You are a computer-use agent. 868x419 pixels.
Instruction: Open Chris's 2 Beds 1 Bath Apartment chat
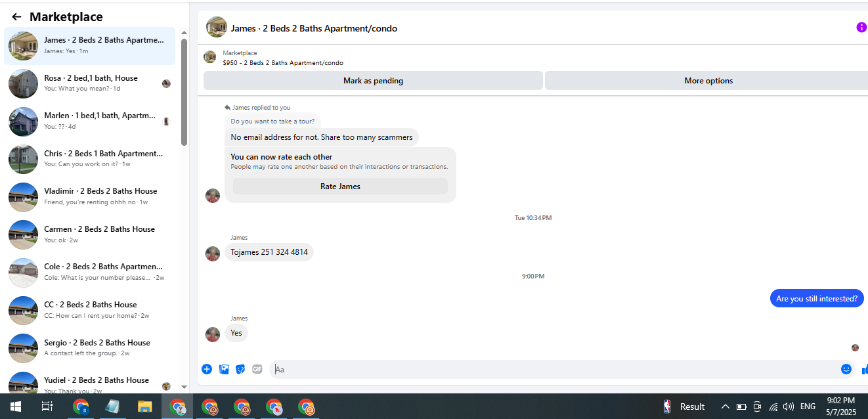89,159
